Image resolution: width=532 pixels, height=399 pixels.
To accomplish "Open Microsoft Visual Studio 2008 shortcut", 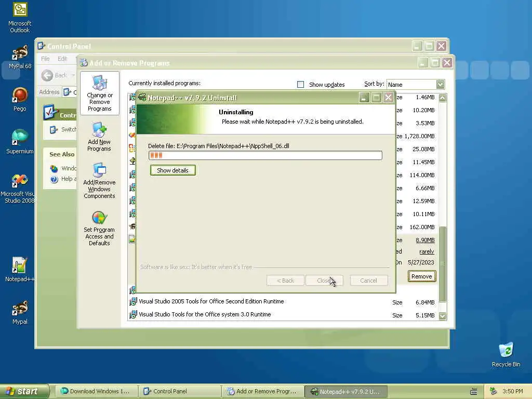I will [19, 188].
